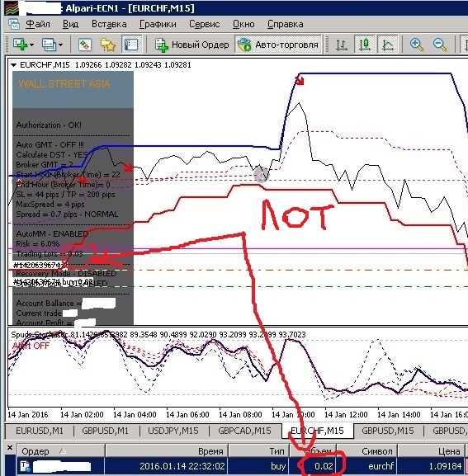Click the Alert OFF label in indicator window

(31, 346)
